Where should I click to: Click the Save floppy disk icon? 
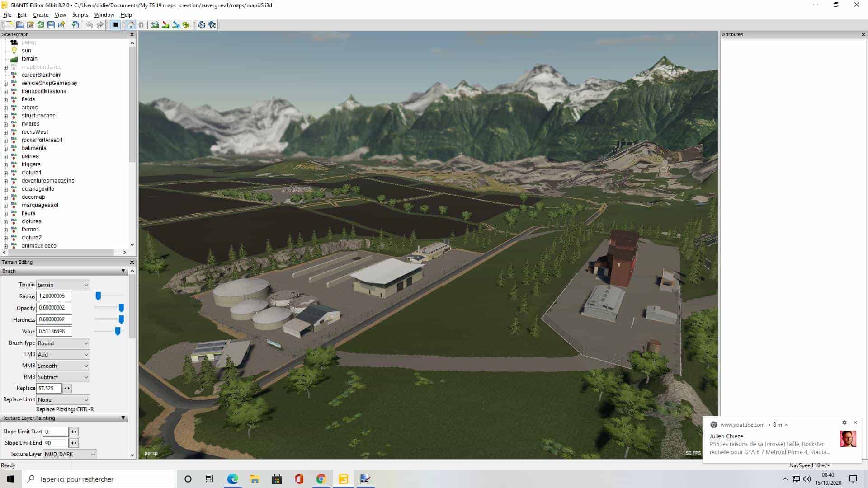51,25
